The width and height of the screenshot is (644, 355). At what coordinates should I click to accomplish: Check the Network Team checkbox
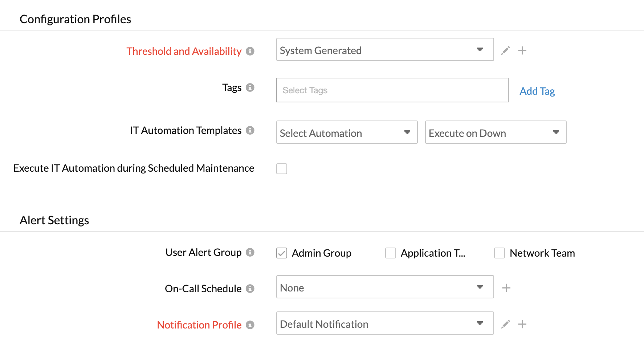500,253
